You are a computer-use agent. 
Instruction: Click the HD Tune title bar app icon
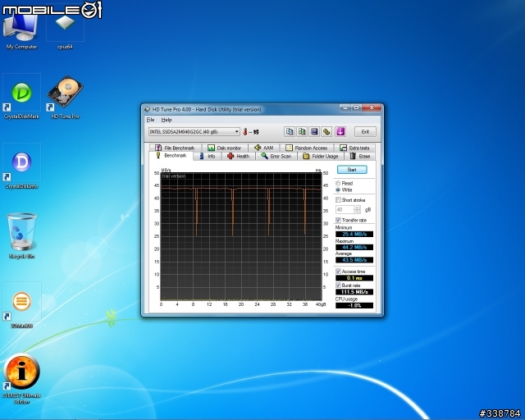(148, 110)
